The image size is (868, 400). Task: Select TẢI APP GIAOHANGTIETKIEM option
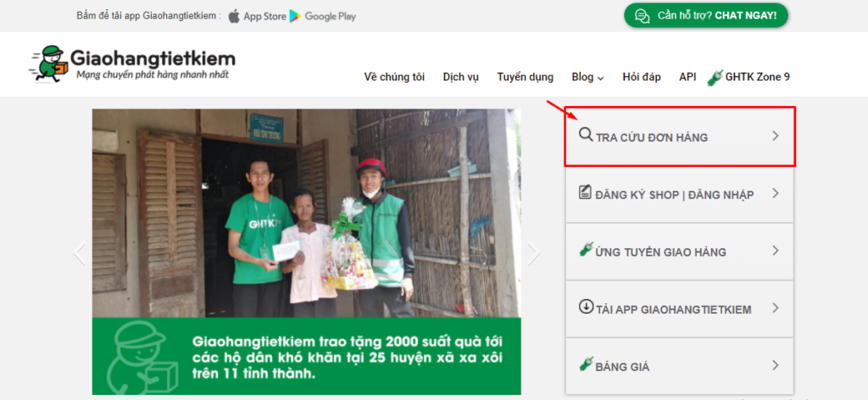pos(679,308)
